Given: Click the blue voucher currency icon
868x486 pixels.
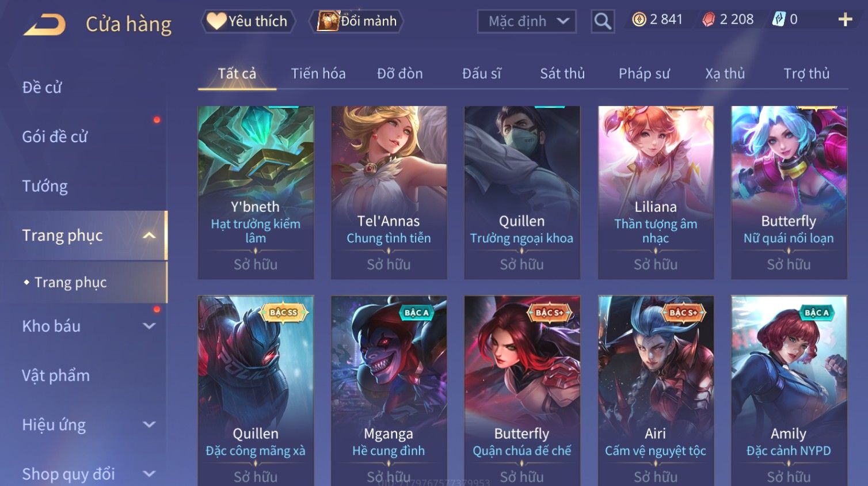Looking at the screenshot, I should [779, 20].
